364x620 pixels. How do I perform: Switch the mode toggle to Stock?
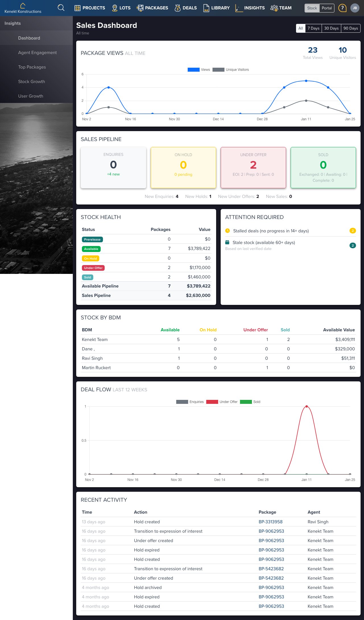(x=312, y=8)
